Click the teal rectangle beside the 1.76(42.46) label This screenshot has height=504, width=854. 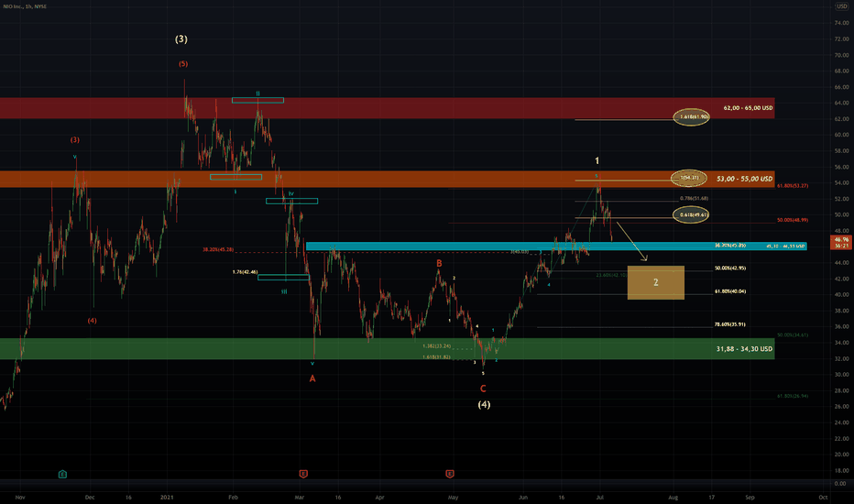point(283,278)
